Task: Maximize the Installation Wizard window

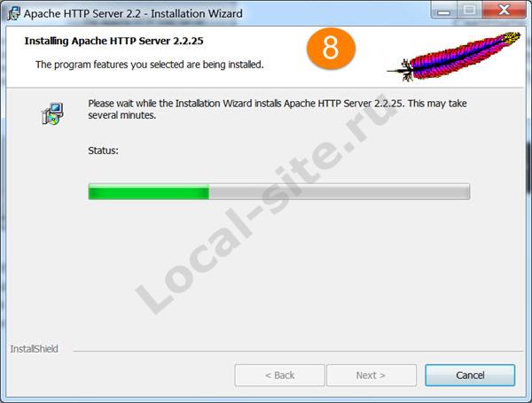Action: click(469, 10)
